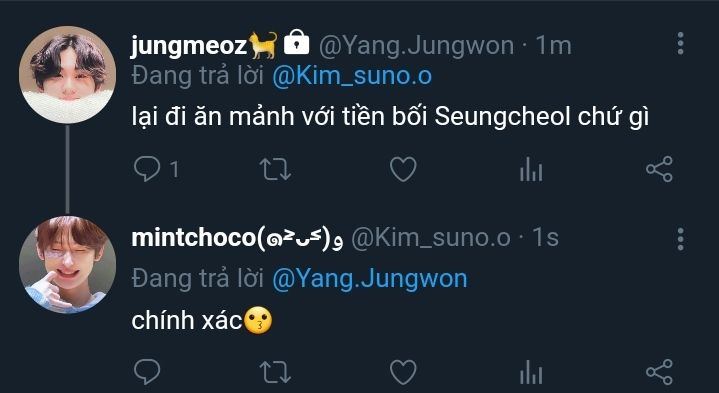Share mintchoco's tweet using share icon

point(659,371)
